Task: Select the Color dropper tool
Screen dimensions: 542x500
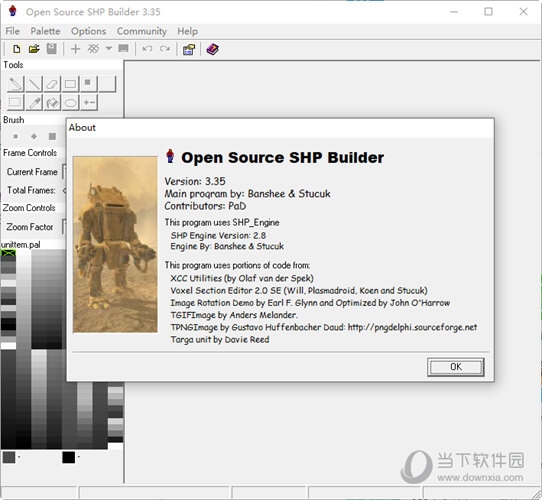Action: click(x=34, y=102)
